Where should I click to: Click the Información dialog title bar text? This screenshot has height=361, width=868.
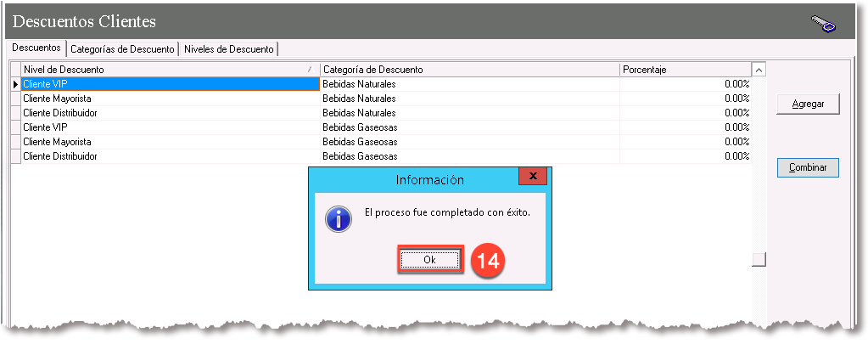coord(430,180)
